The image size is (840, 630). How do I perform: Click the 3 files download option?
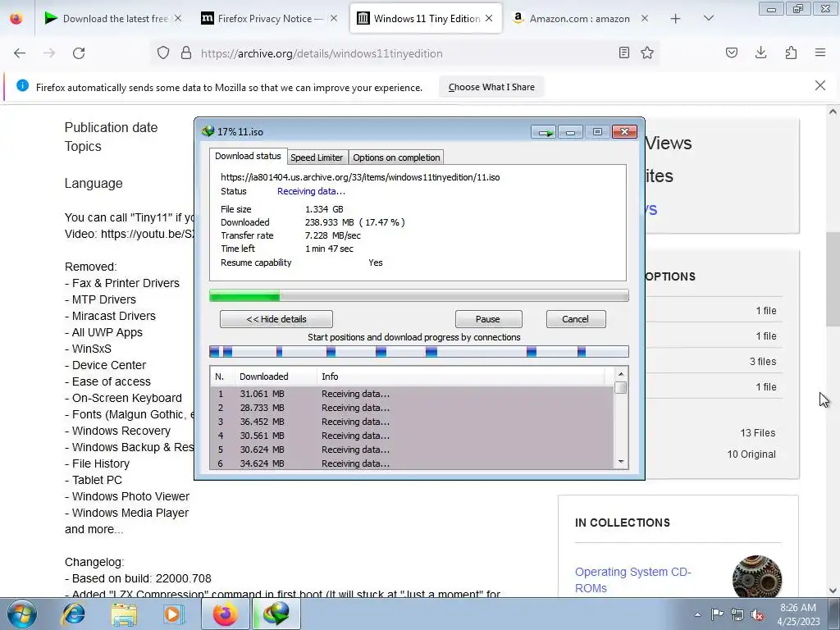[x=763, y=362]
